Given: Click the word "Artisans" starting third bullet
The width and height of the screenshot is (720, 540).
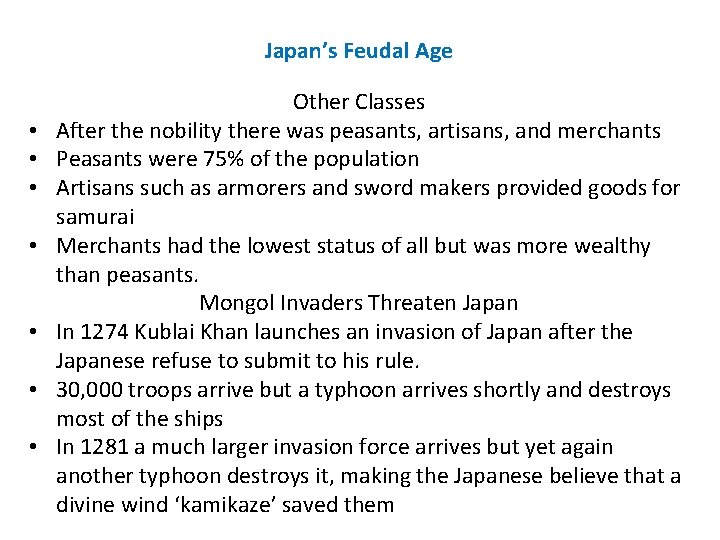Looking at the screenshot, I should point(95,188).
